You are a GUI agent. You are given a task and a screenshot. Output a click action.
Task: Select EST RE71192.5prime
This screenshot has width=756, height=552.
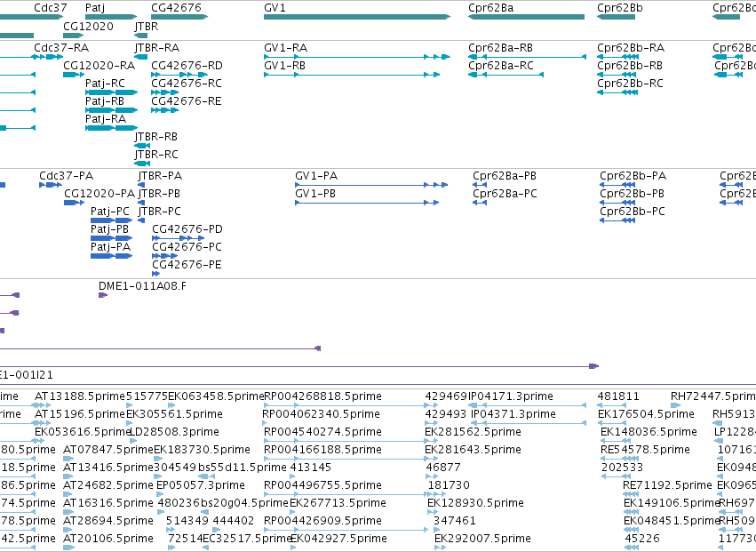point(667,485)
